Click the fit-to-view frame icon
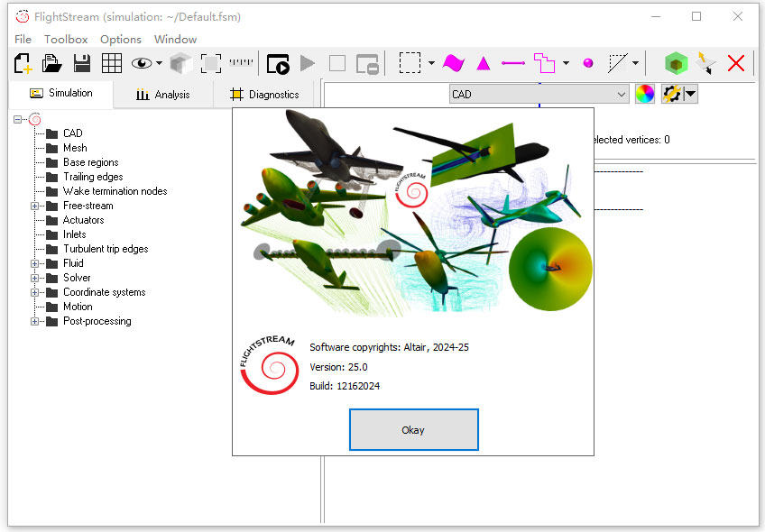The image size is (765, 532). 211,63
